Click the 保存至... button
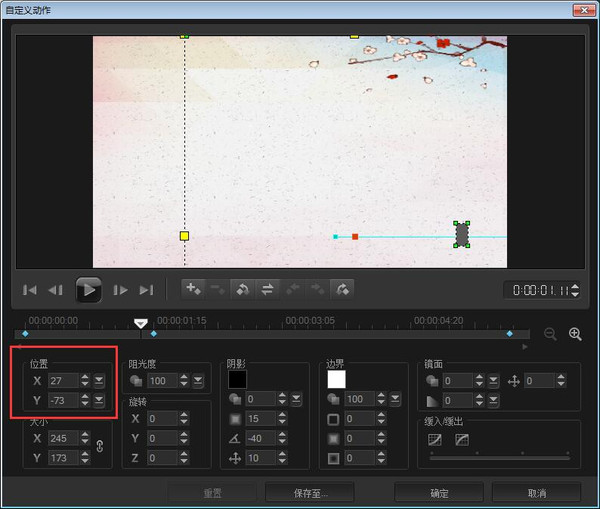 tap(310, 493)
